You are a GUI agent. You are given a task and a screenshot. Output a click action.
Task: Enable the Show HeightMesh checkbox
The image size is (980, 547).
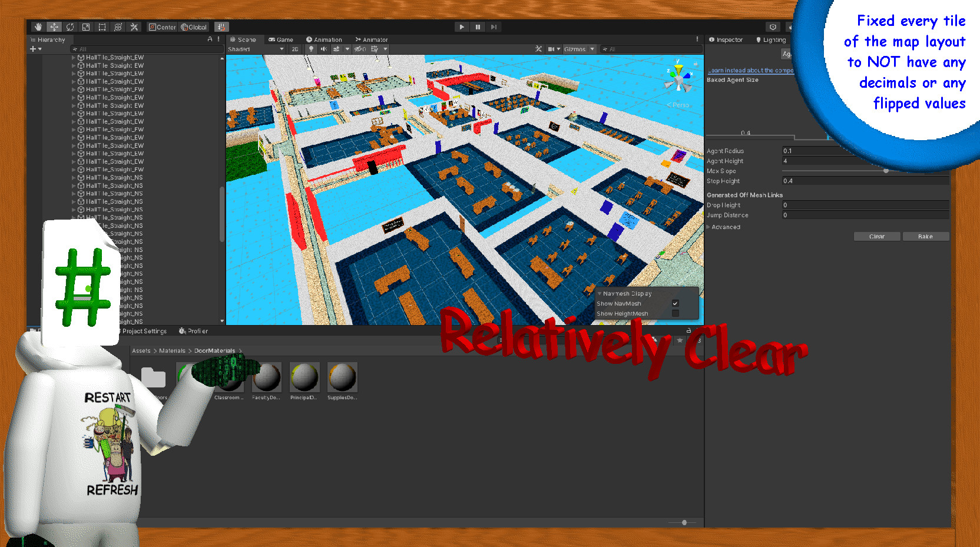coord(676,313)
